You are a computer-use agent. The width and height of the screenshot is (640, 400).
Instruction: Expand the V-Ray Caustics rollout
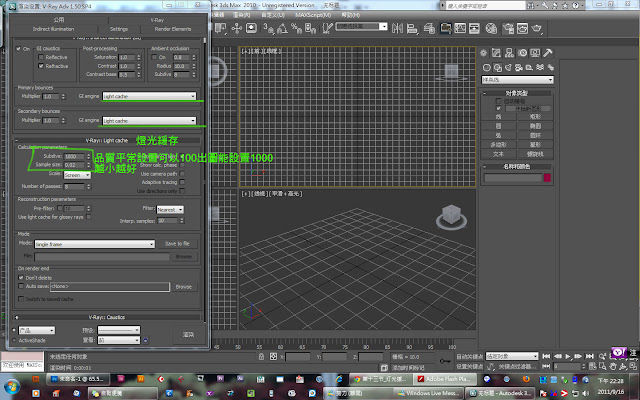[107, 317]
